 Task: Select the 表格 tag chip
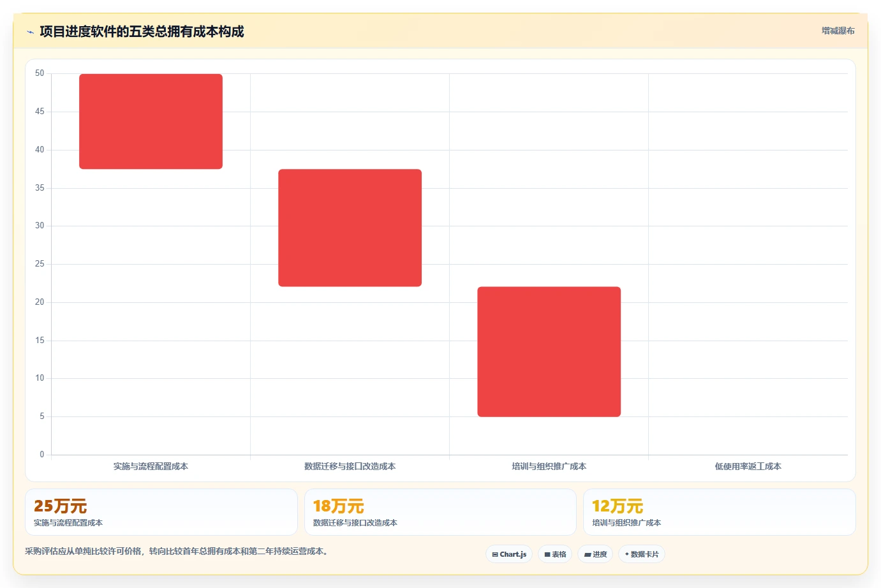pyautogui.click(x=555, y=554)
